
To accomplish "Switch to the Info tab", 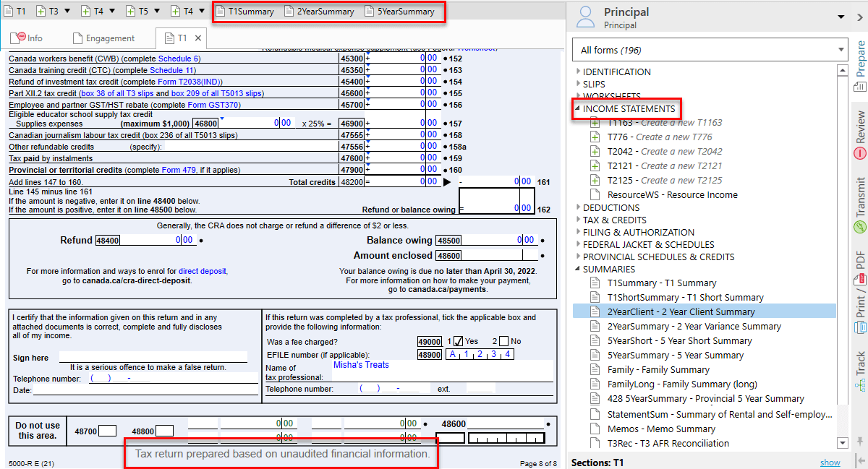I will (x=27, y=38).
